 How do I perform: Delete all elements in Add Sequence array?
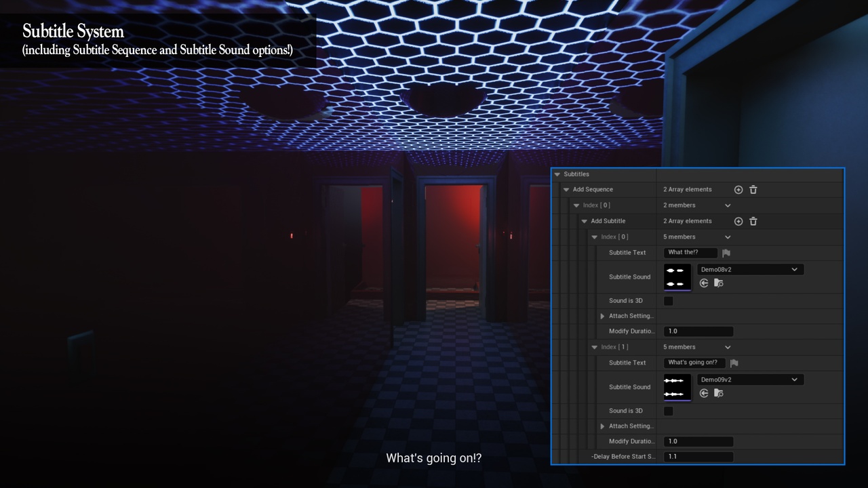pyautogui.click(x=753, y=190)
